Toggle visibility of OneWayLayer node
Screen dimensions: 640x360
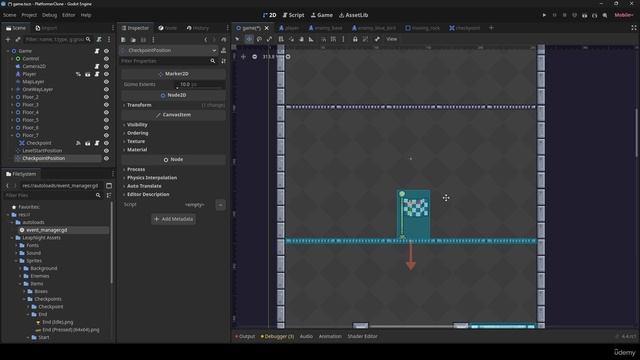click(x=107, y=89)
